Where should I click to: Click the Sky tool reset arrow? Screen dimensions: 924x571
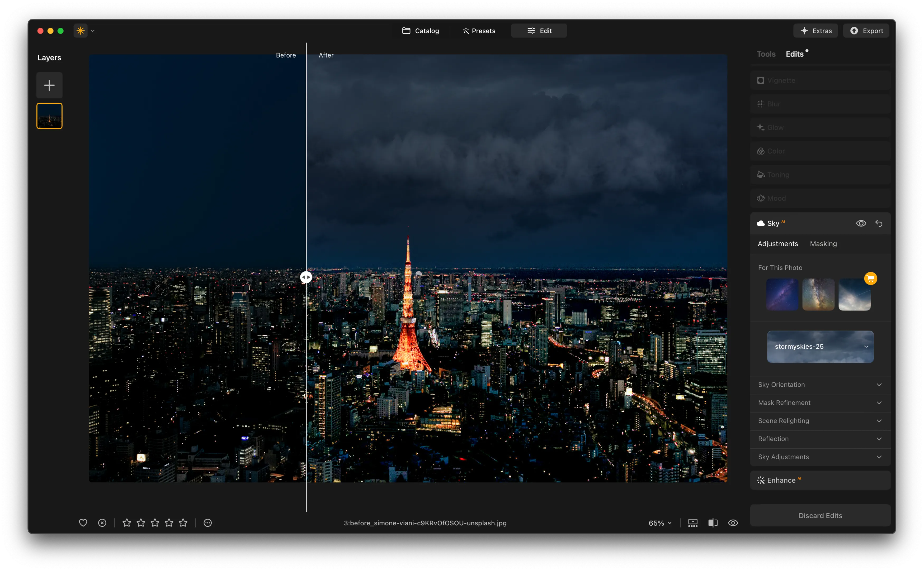(879, 223)
